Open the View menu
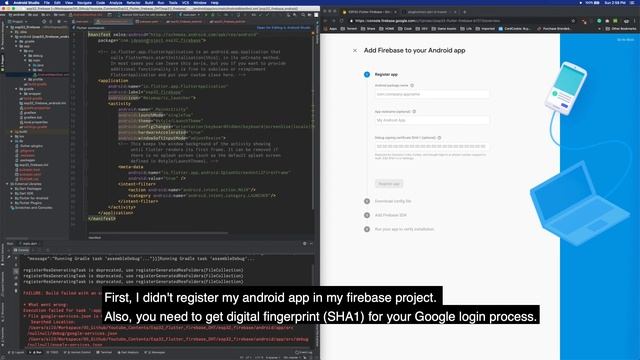Image resolution: width=640 pixels, height=360 pixels. (x=69, y=2)
